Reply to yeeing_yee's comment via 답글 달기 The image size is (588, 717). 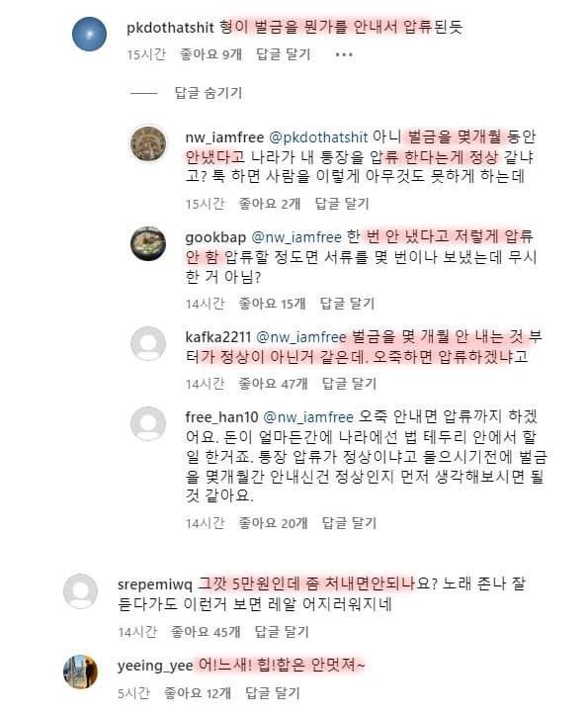(x=273, y=692)
